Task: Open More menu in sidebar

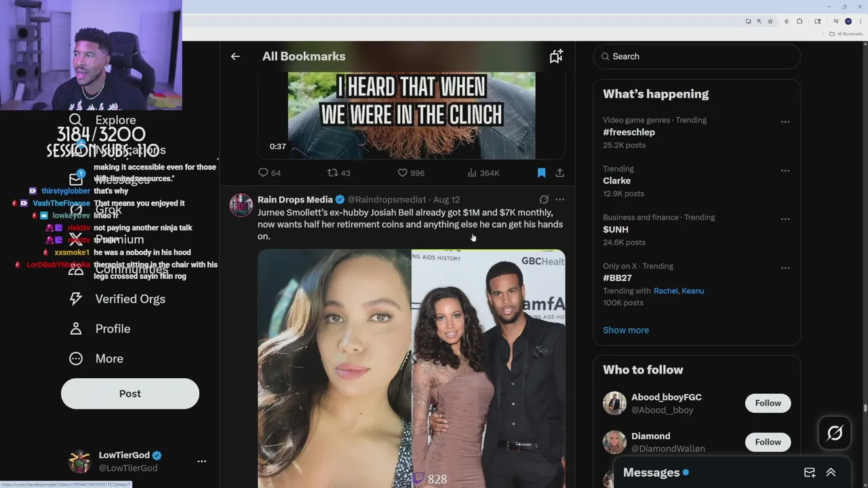Action: coord(96,359)
